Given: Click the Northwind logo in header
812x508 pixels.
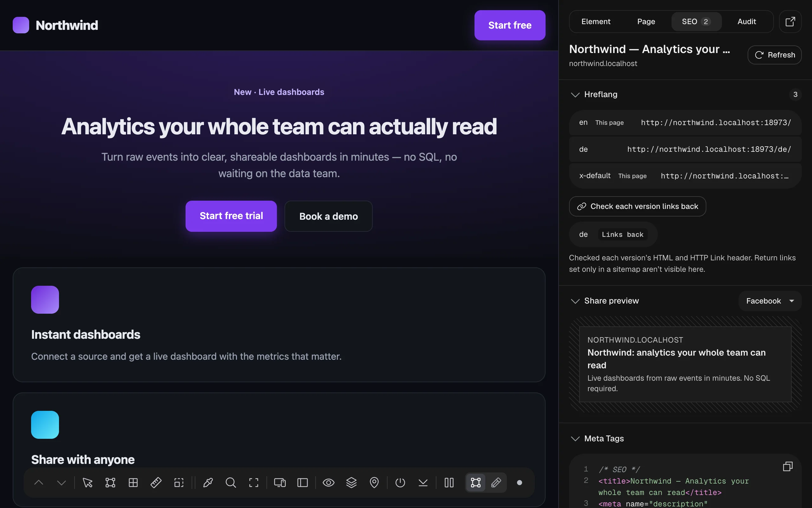Looking at the screenshot, I should [56, 25].
